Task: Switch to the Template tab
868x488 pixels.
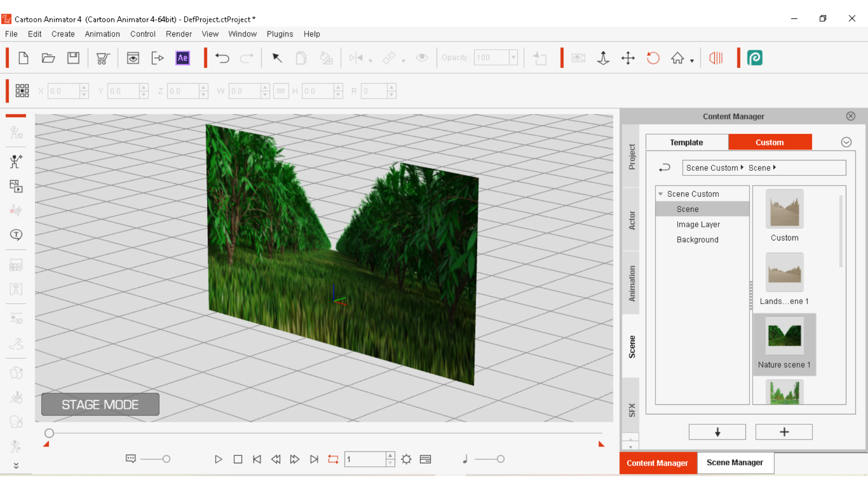Action: (x=686, y=142)
